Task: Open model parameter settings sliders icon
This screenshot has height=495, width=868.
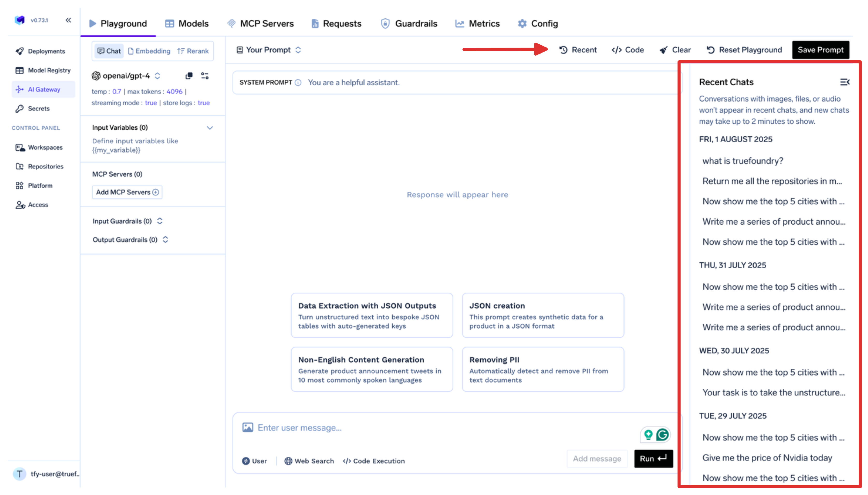Action: point(204,76)
